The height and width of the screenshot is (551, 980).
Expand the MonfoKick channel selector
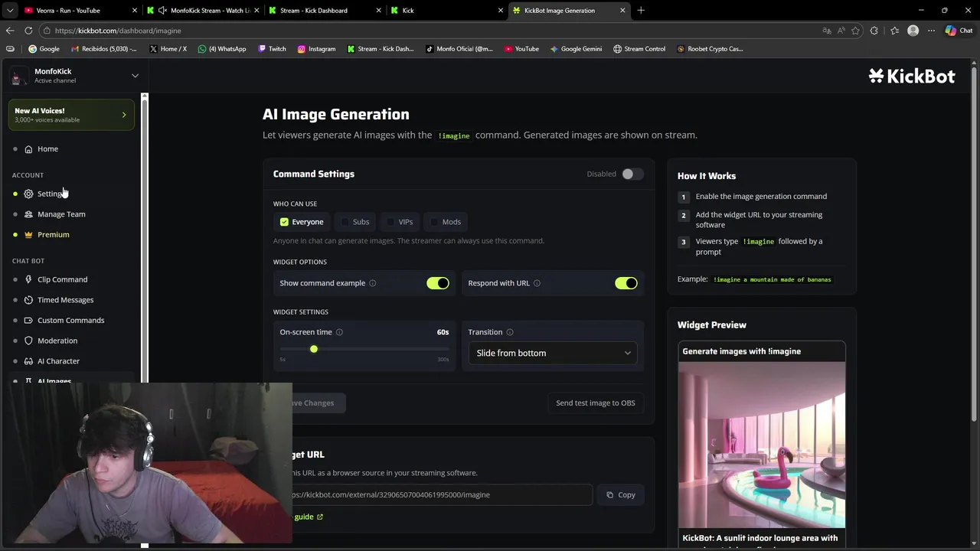click(x=135, y=76)
